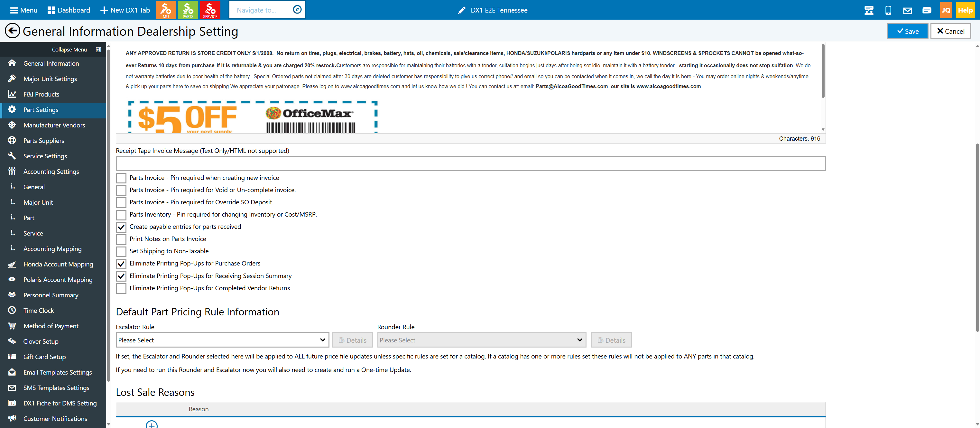Click the Service Settings wrench icon
Screen dimensions: 980x428
(12, 156)
